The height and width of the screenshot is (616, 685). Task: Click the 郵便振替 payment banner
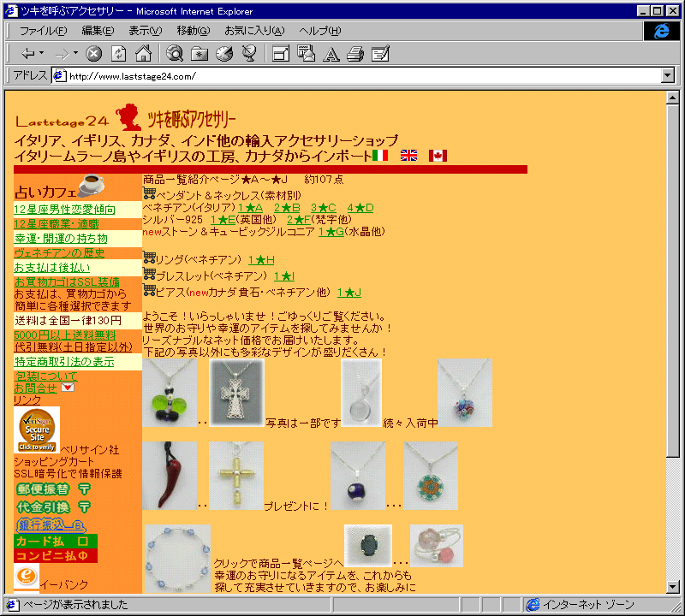tap(53, 489)
